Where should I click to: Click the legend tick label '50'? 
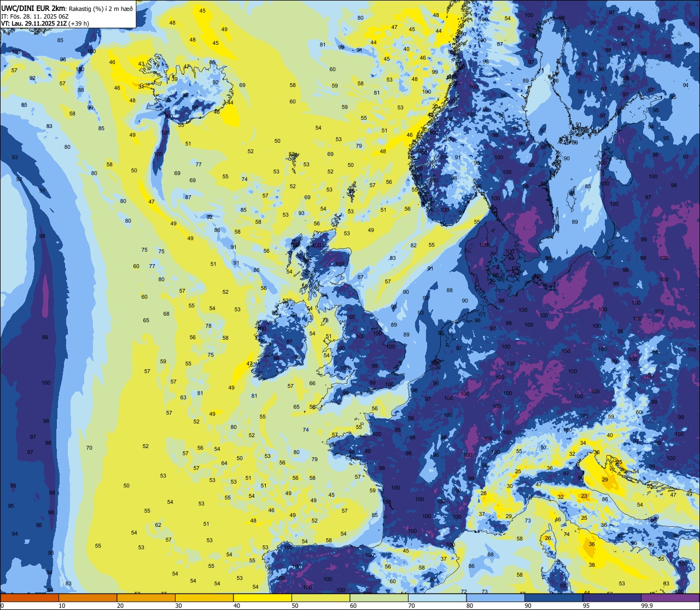point(295,606)
